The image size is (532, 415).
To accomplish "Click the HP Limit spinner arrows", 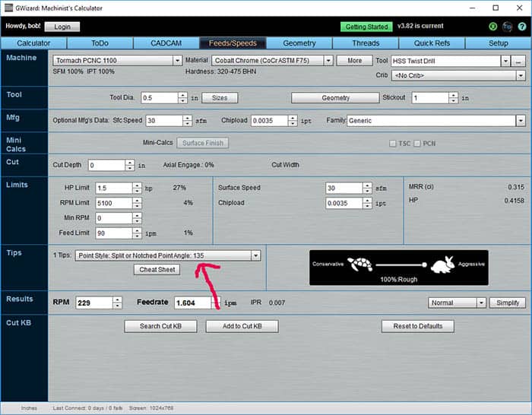I will pos(137,188).
